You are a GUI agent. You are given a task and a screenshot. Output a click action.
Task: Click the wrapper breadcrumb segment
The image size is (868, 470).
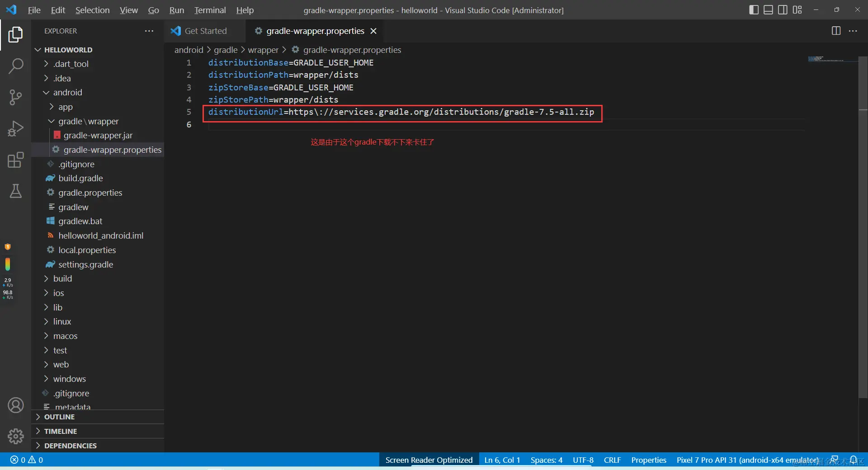263,50
